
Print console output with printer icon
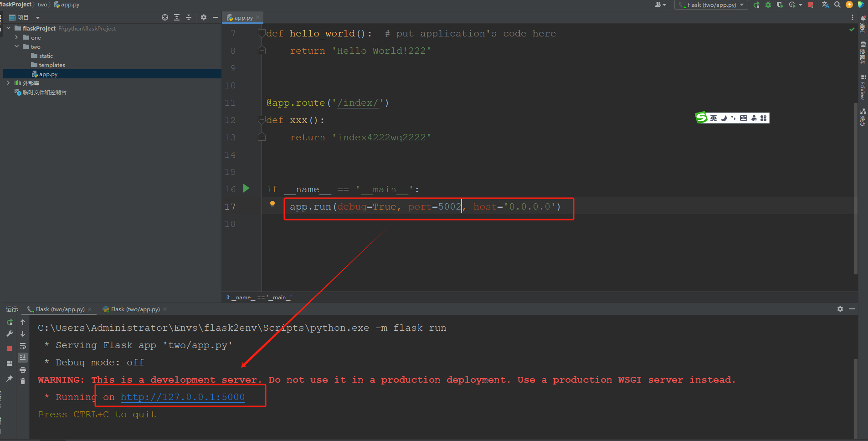[x=23, y=369]
